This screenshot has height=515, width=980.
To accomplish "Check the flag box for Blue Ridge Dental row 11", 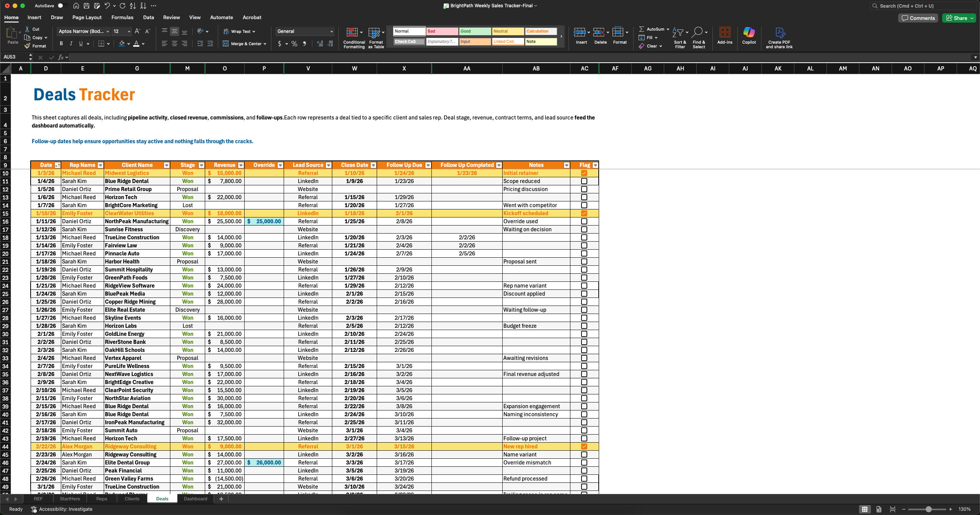I will [584, 181].
